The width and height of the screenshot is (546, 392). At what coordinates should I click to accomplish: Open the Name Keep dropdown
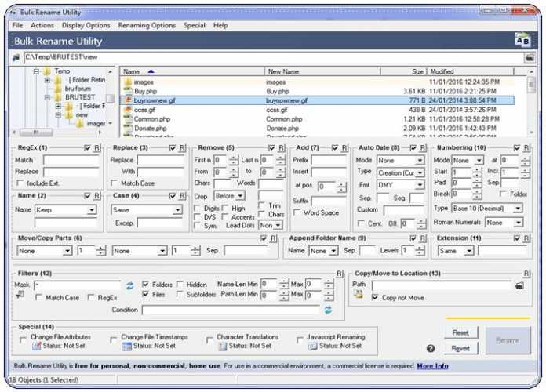click(x=92, y=210)
